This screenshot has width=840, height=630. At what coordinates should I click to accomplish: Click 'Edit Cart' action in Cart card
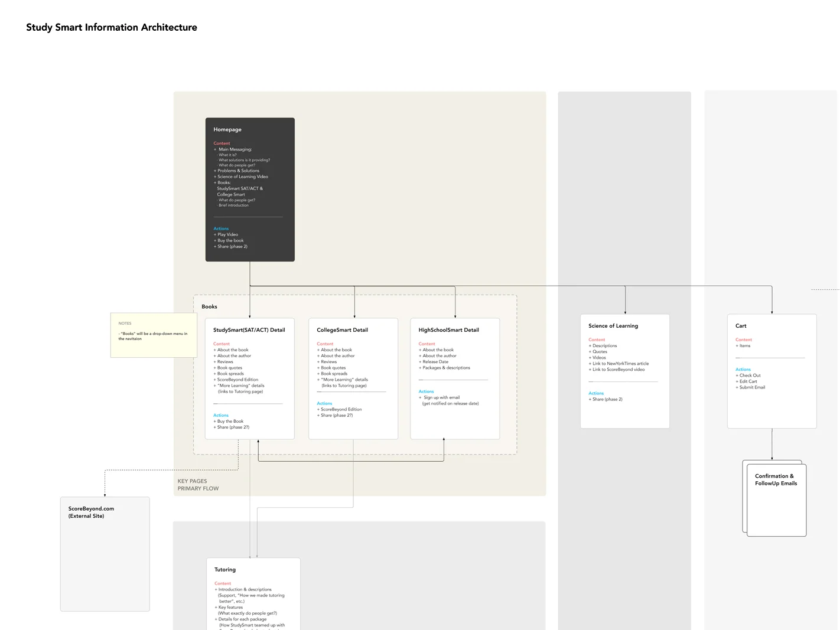point(748,381)
